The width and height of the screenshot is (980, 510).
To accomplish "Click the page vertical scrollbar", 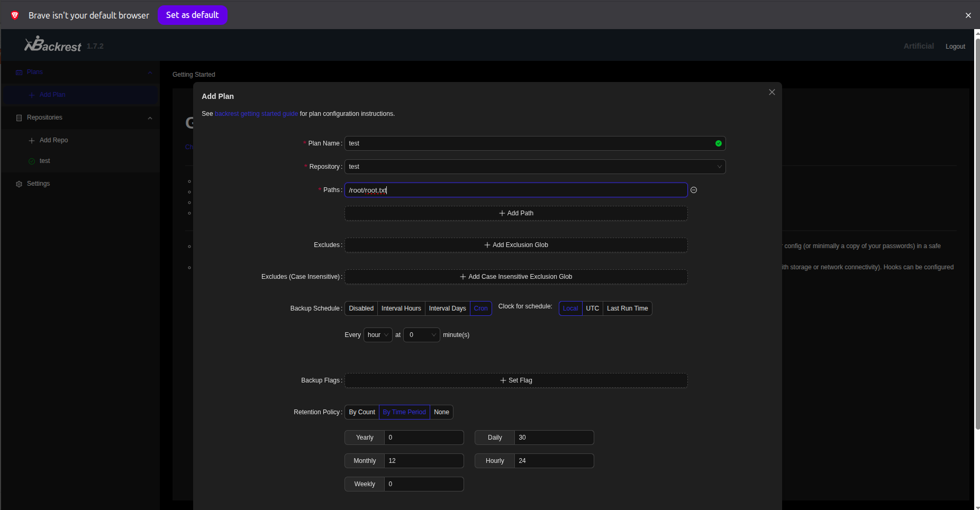I will click(977, 233).
